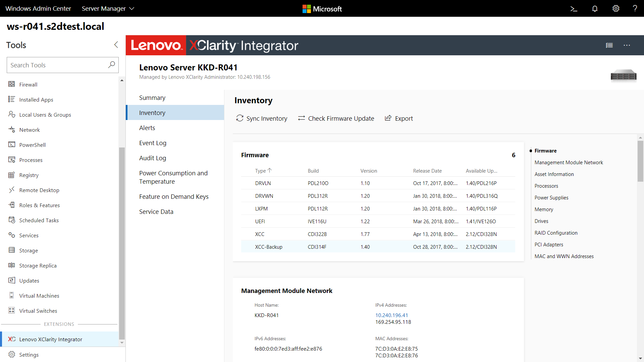The width and height of the screenshot is (644, 362).
Task: Click the PowerShell terminal icon
Action: [x=574, y=8]
